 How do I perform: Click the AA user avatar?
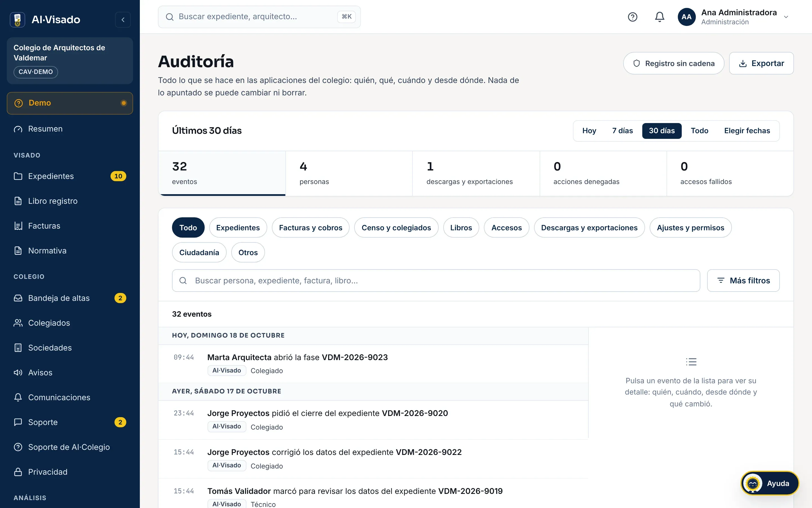click(686, 17)
